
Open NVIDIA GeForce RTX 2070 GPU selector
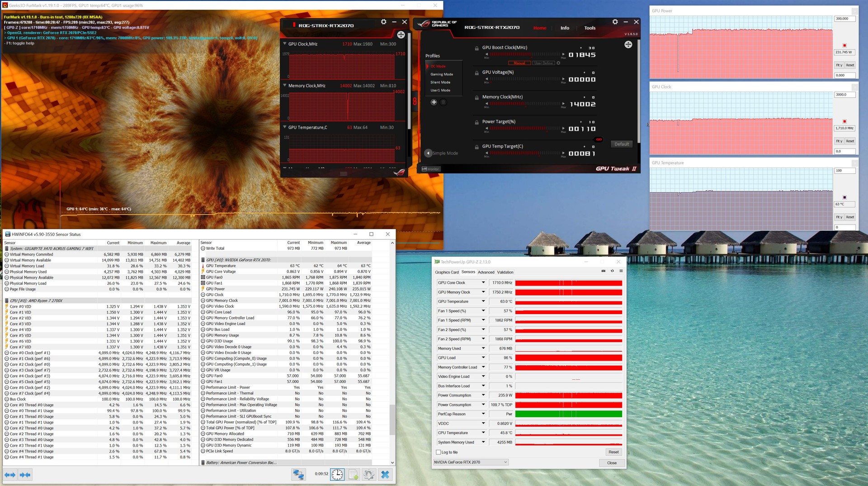[x=471, y=462]
